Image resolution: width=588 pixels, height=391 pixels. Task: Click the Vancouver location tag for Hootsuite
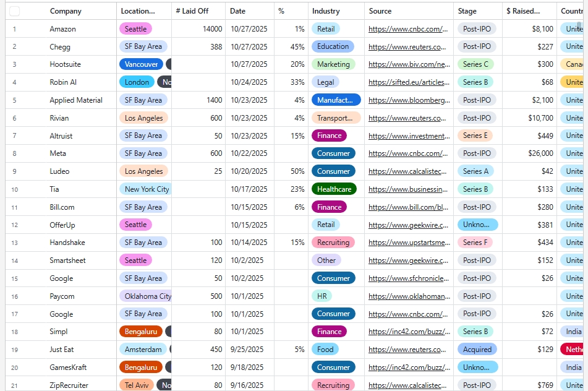pyautogui.click(x=141, y=64)
